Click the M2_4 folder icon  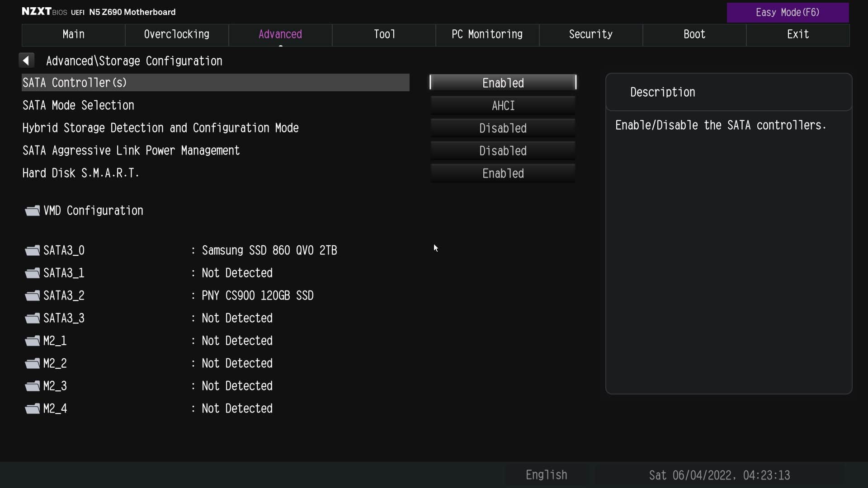[33, 408]
